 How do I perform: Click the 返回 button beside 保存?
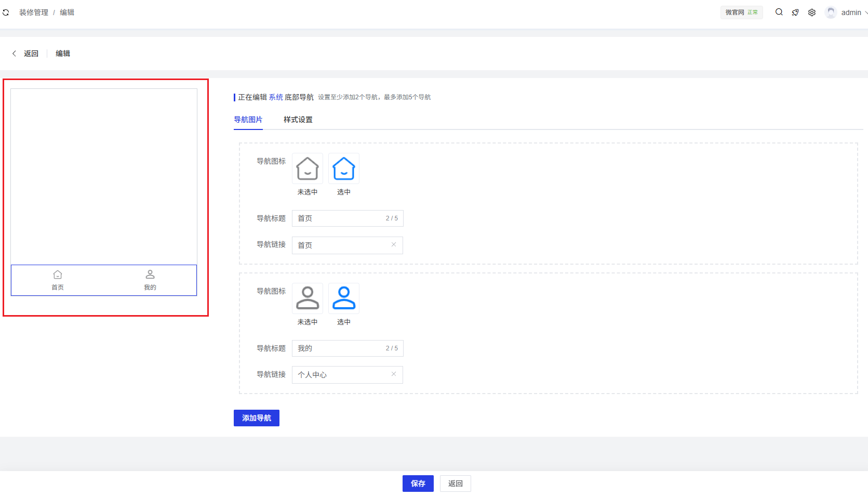[455, 484]
